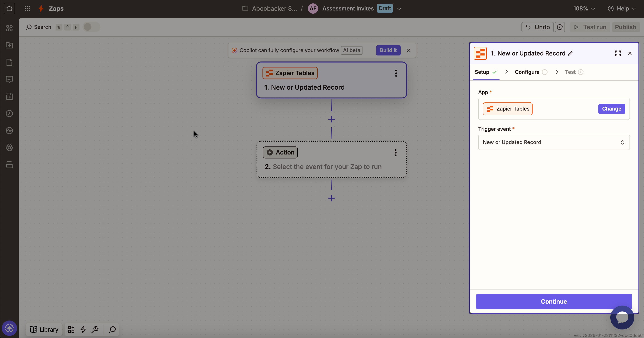Viewport: 644px width, 338px height.
Task: Open the settings gear in left sidebar
Action: (9, 148)
